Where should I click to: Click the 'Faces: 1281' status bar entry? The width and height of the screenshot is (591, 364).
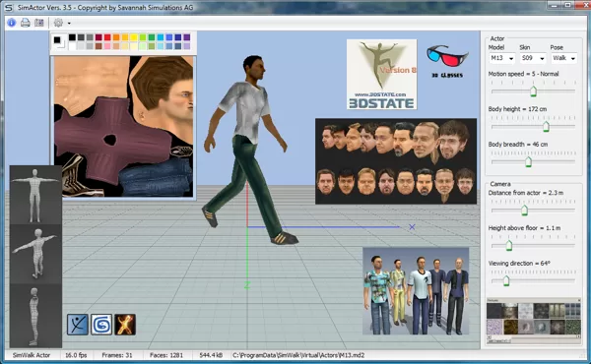tap(166, 355)
